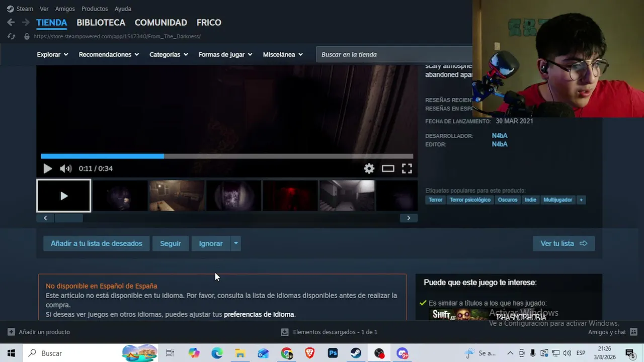Mute the trailer volume
This screenshot has width=644, height=362.
click(x=65, y=168)
